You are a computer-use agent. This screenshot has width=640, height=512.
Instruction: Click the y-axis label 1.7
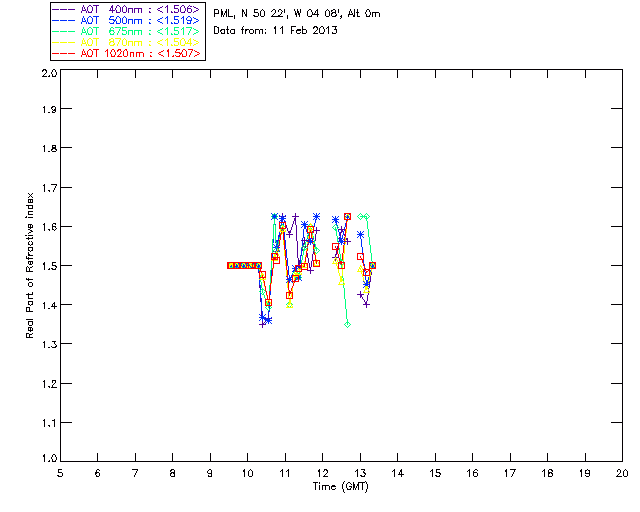(49, 188)
